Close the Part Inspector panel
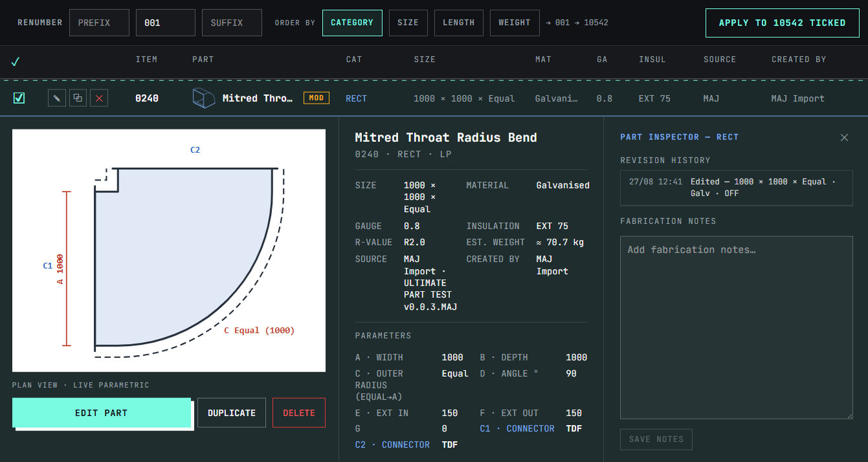 point(844,137)
